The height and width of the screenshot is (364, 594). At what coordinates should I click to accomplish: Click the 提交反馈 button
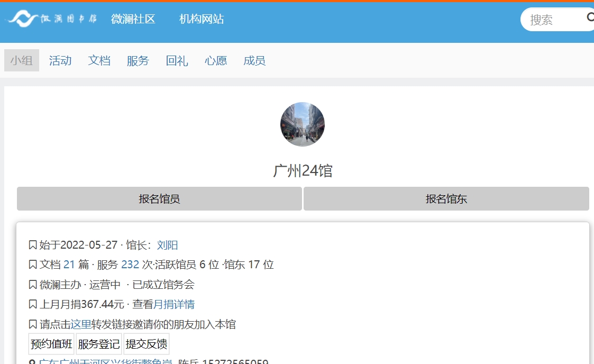click(x=147, y=344)
